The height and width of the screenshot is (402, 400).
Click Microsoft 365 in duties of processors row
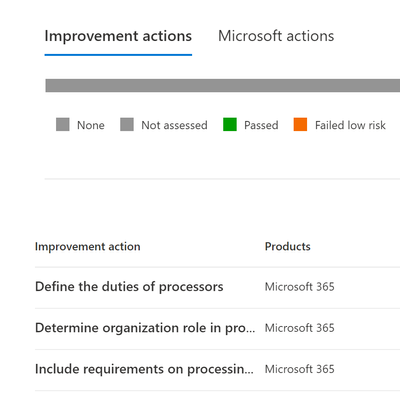pos(299,287)
